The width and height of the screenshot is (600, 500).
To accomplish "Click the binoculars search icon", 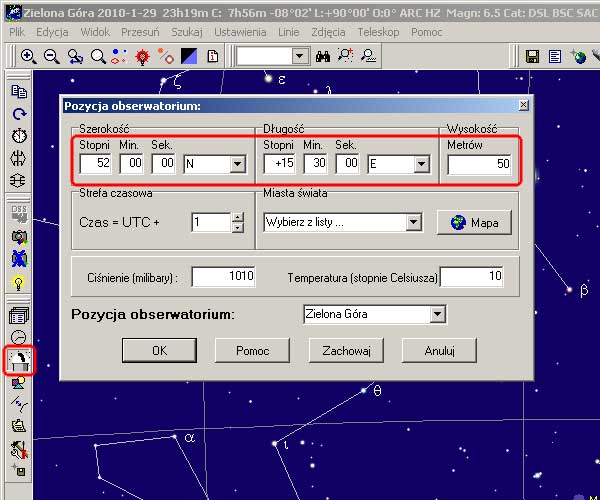I will tap(323, 57).
